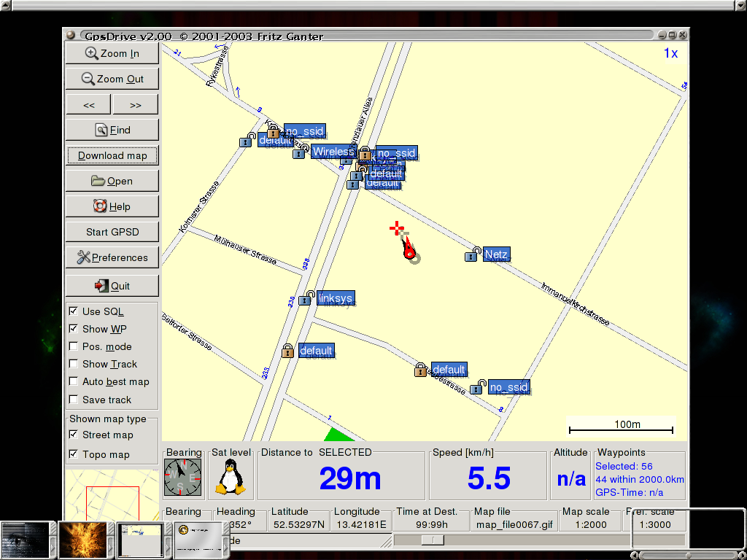The height and width of the screenshot is (560, 747).
Task: Click the closed padlock left of the no_ssid label beside Wireless
Action: coord(365,153)
